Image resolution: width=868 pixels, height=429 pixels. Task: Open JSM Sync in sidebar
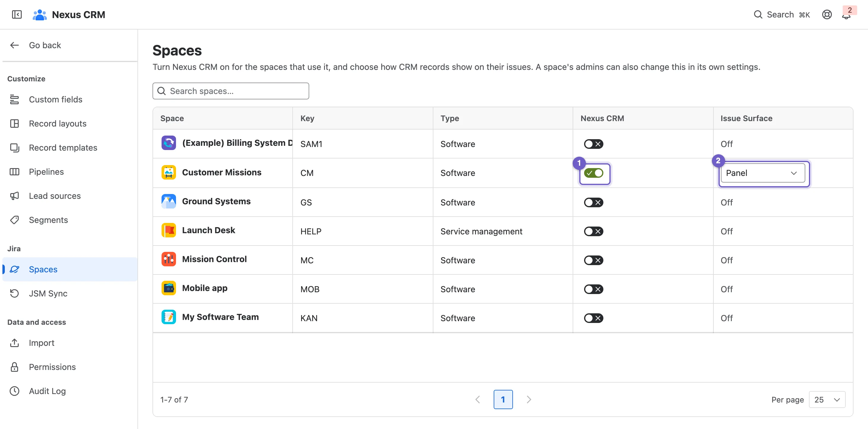70,294
